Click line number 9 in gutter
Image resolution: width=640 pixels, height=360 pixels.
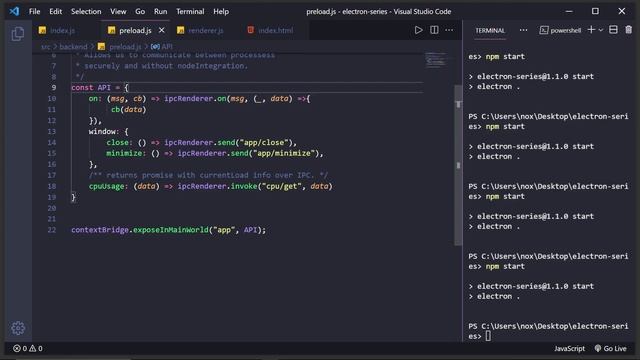tap(53, 88)
